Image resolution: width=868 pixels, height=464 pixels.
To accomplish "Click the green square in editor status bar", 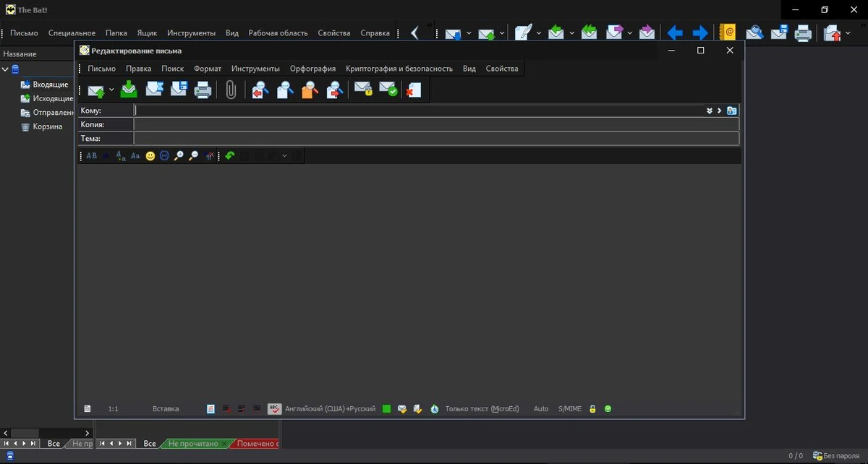I will [x=386, y=409].
